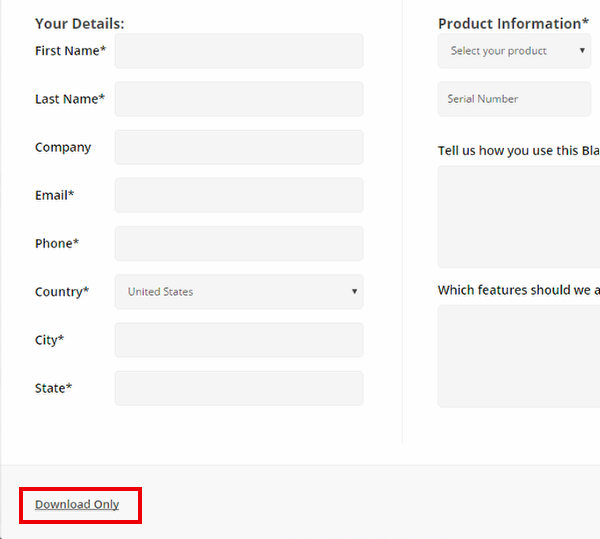Click the City input field
The height and width of the screenshot is (539, 600).
[x=239, y=340]
